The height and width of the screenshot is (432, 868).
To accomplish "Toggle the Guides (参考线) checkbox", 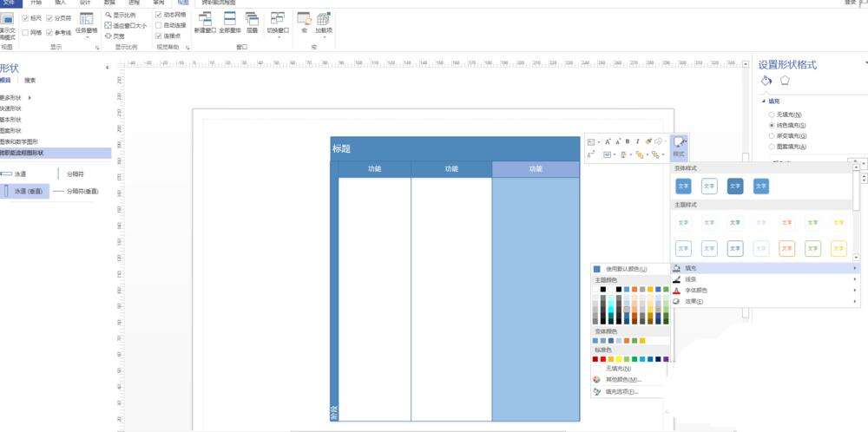I will point(49,33).
